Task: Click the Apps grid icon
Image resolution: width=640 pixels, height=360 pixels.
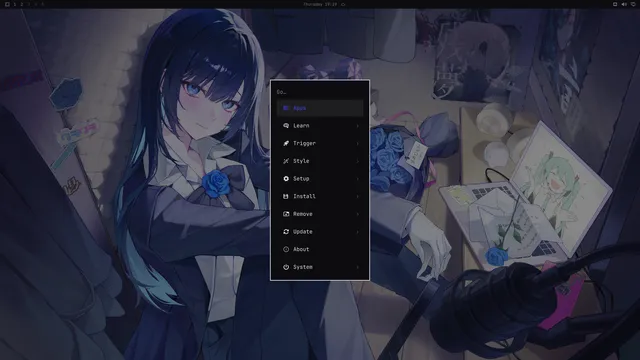Action: click(286, 108)
